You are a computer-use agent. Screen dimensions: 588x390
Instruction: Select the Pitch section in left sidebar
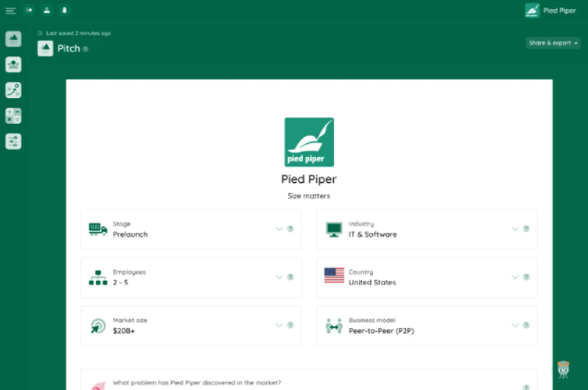pos(13,39)
